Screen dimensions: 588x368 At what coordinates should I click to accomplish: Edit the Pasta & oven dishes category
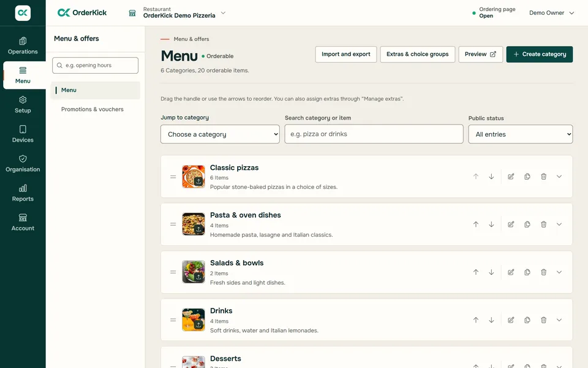(x=511, y=224)
